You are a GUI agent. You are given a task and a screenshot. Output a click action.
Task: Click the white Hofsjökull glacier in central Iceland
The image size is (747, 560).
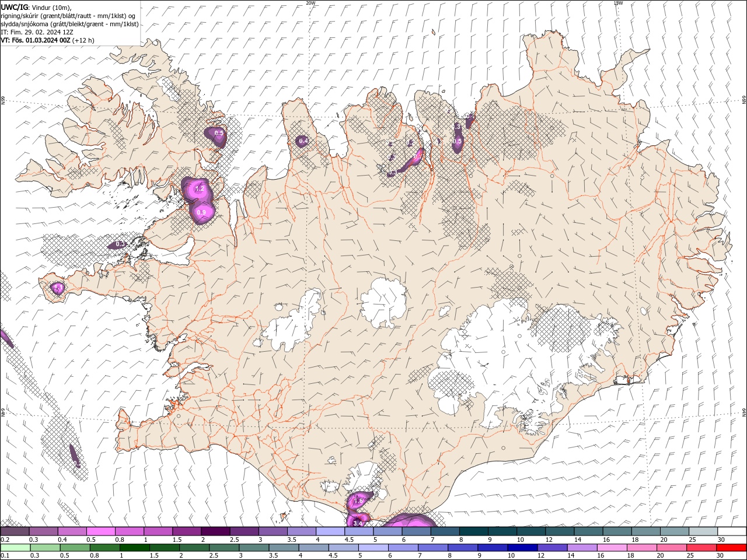pyautogui.click(x=383, y=302)
